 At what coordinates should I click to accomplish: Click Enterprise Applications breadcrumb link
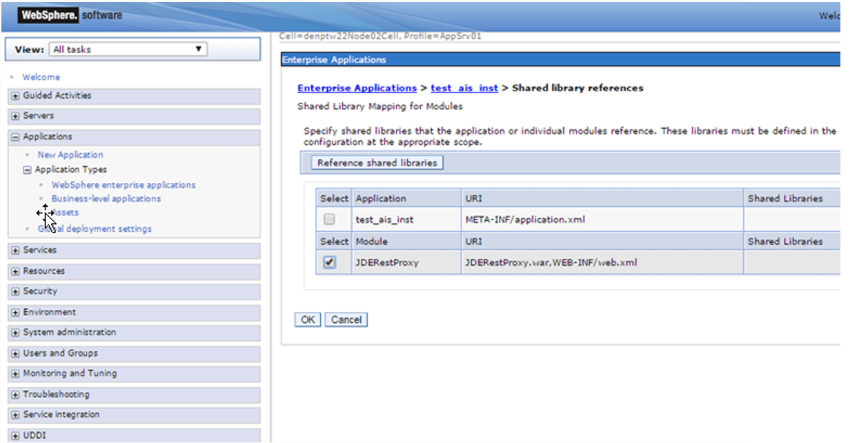click(x=357, y=88)
